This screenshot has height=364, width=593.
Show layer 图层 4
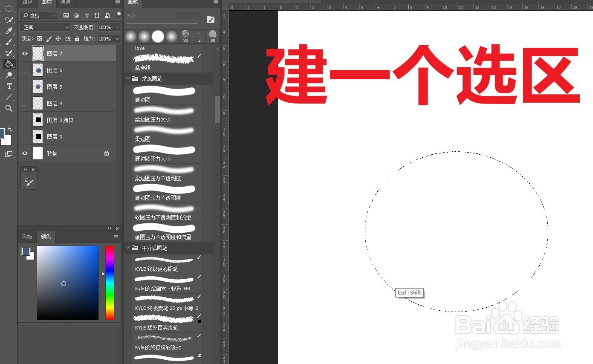coord(25,103)
